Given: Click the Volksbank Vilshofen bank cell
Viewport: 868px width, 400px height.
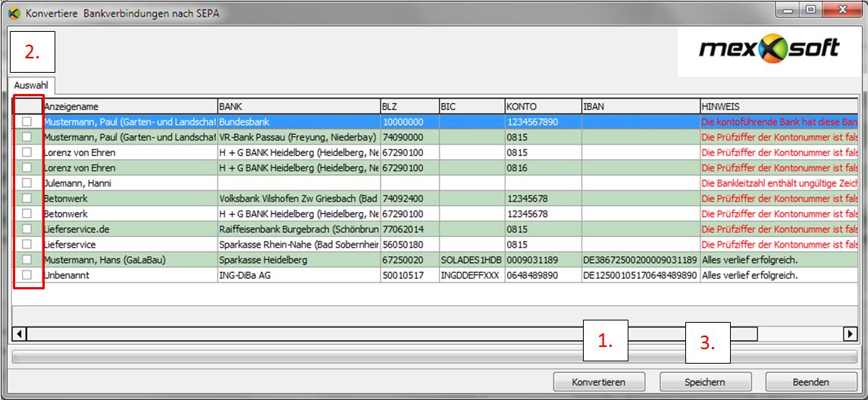Looking at the screenshot, I should pos(299,198).
